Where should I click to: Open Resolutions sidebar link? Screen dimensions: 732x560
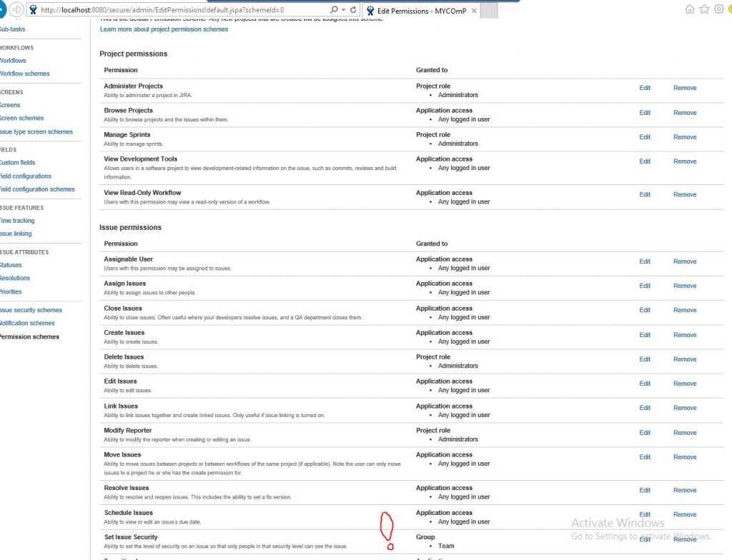click(x=14, y=278)
